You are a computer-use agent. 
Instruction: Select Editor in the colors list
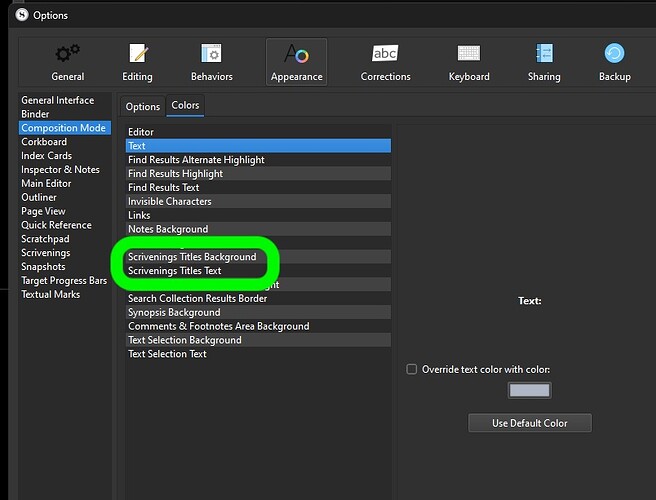258,132
